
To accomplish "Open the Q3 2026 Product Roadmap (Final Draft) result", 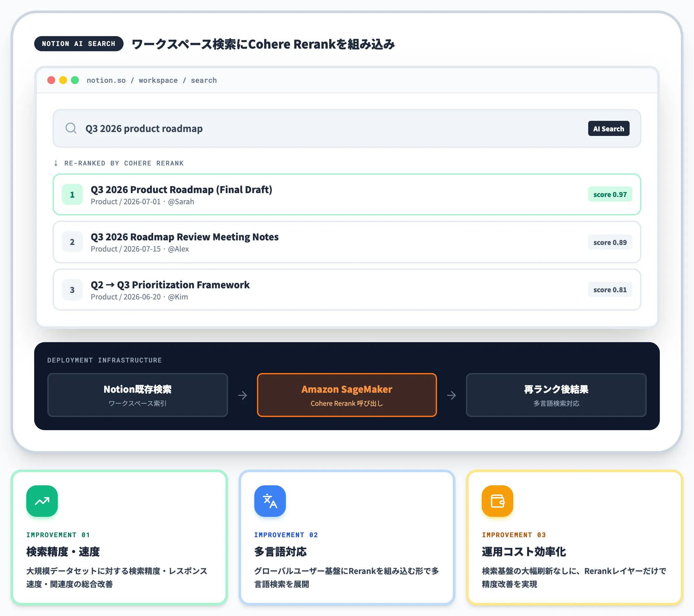I will point(347,194).
